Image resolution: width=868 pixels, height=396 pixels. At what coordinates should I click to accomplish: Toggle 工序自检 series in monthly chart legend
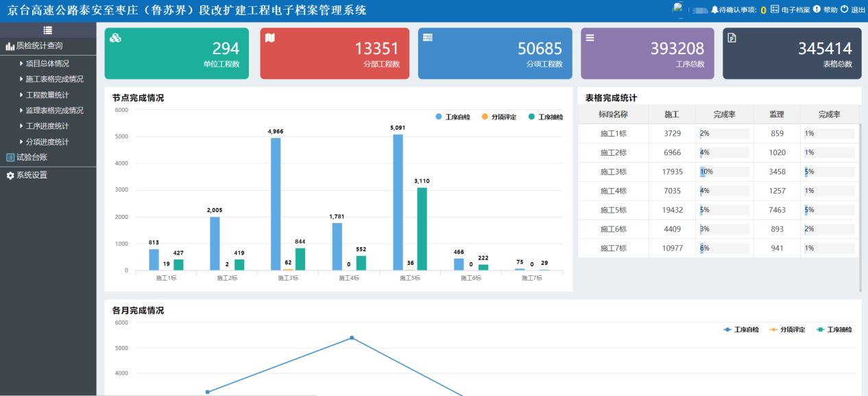741,330
